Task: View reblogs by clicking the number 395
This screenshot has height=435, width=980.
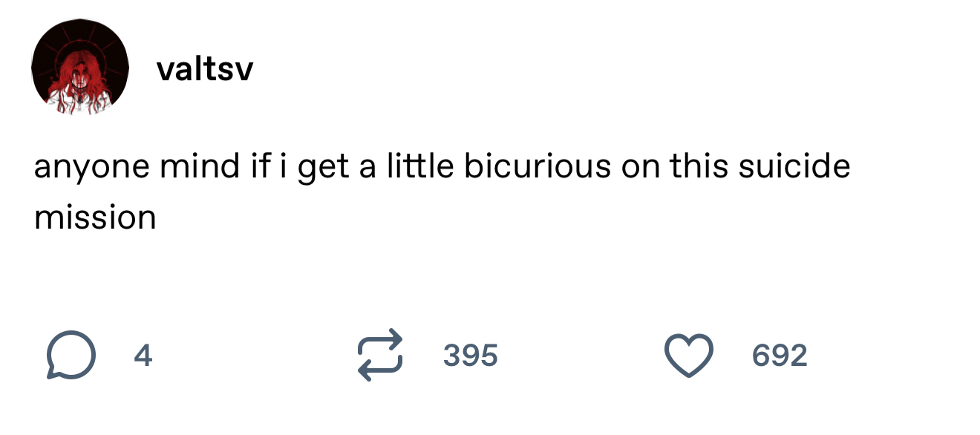Action: [470, 356]
